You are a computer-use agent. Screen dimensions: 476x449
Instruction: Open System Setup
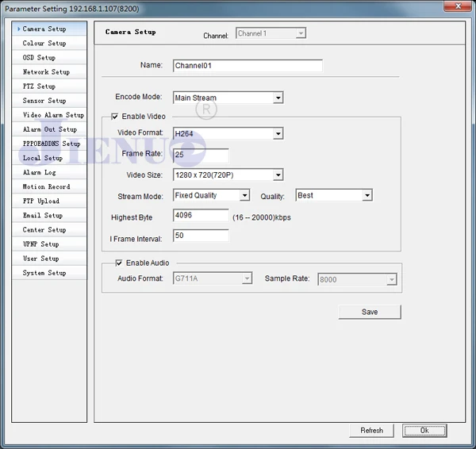[x=49, y=273]
